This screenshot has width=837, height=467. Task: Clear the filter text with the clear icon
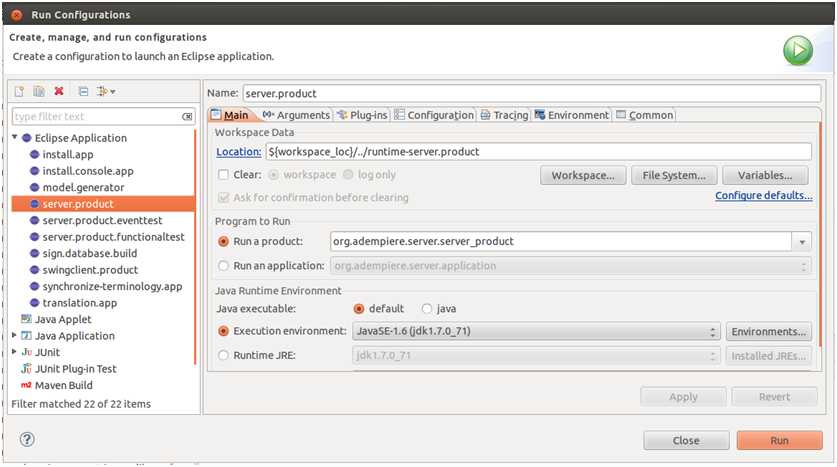187,116
